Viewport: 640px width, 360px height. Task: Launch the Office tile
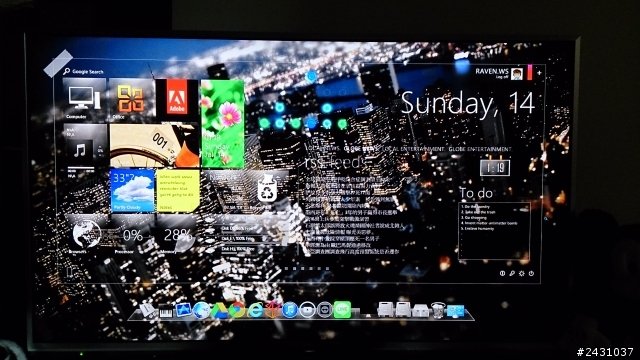point(131,100)
